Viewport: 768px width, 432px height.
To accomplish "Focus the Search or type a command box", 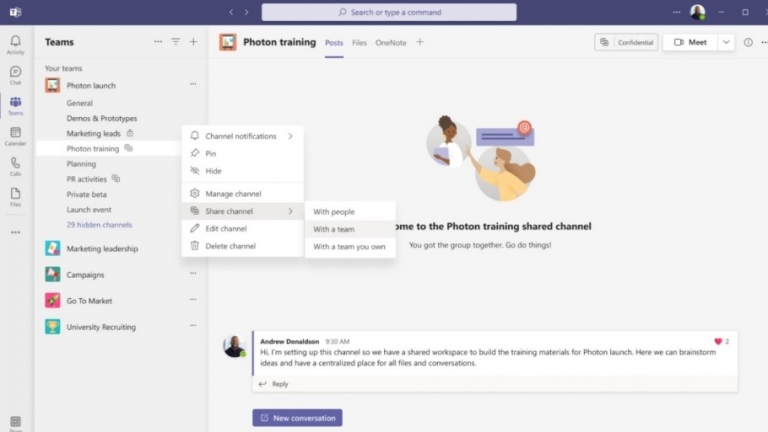I will [x=389, y=12].
